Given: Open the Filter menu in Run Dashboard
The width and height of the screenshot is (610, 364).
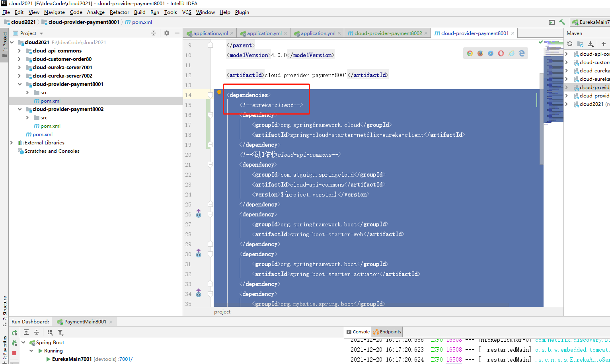Looking at the screenshot, I should point(60,333).
